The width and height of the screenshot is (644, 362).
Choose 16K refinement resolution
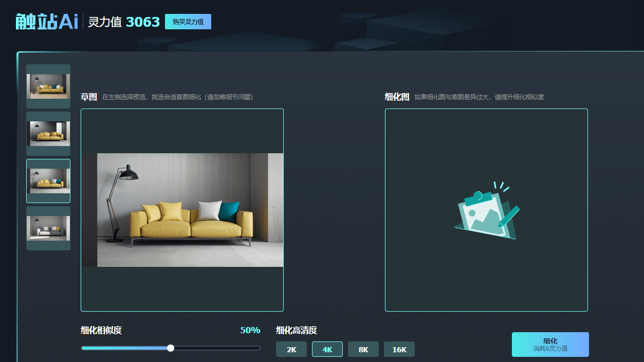click(399, 350)
